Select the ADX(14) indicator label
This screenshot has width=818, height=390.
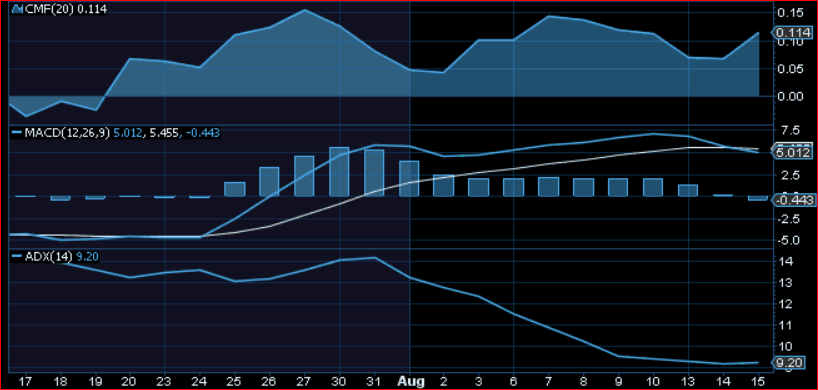pyautogui.click(x=50, y=256)
